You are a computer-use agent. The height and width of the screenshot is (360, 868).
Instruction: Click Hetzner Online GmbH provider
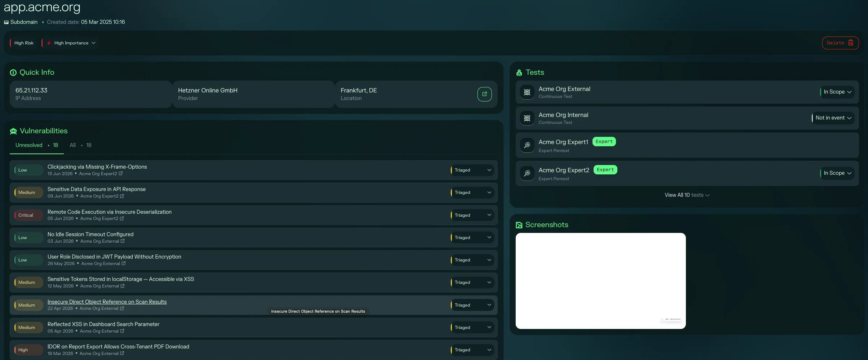(x=208, y=90)
